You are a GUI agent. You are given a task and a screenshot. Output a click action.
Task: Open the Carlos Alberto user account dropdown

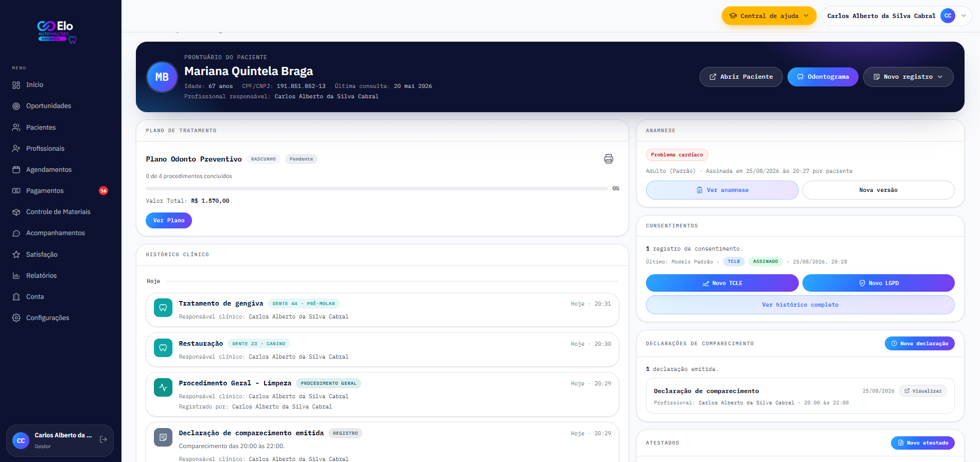[x=897, y=16]
